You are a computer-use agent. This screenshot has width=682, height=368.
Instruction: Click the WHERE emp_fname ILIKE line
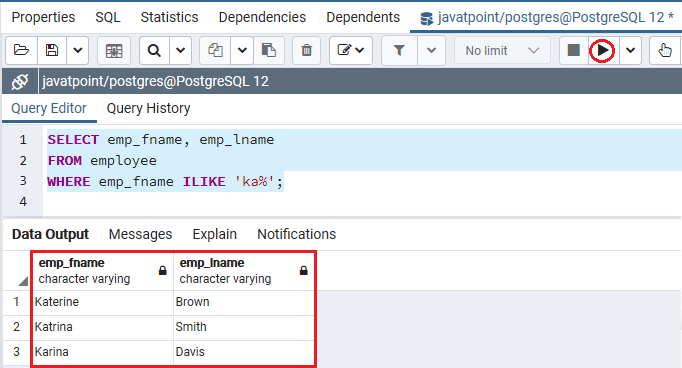[x=165, y=181]
